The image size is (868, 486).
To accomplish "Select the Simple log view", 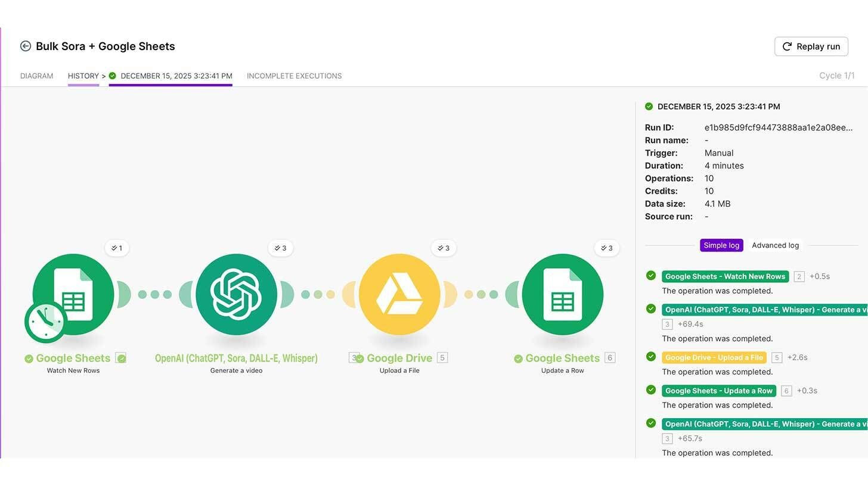I will click(x=721, y=245).
